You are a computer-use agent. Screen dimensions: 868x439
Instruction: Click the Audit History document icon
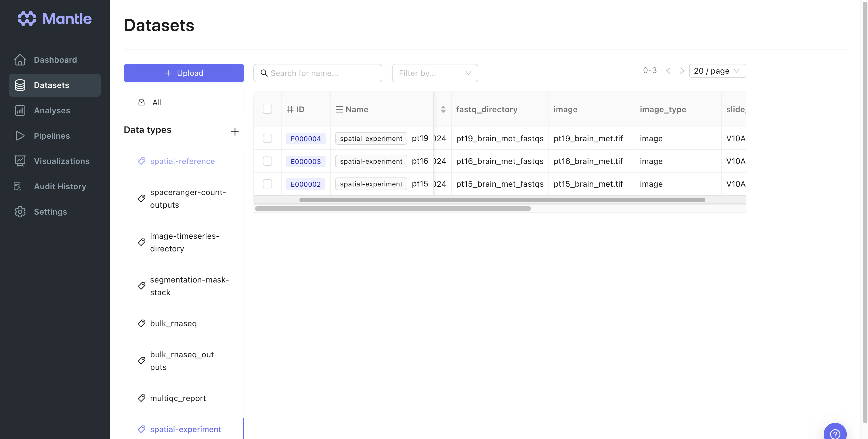coord(18,186)
